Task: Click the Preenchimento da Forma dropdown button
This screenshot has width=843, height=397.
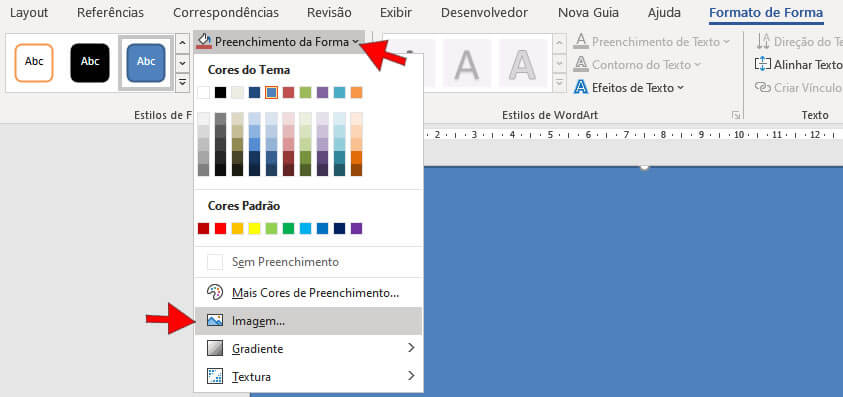Action: pos(279,41)
